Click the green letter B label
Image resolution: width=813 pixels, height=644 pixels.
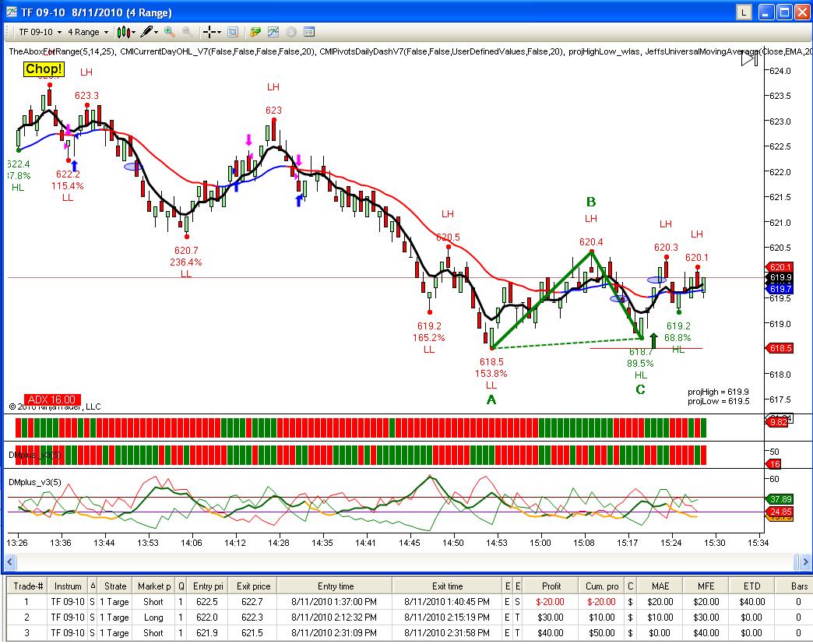[591, 202]
